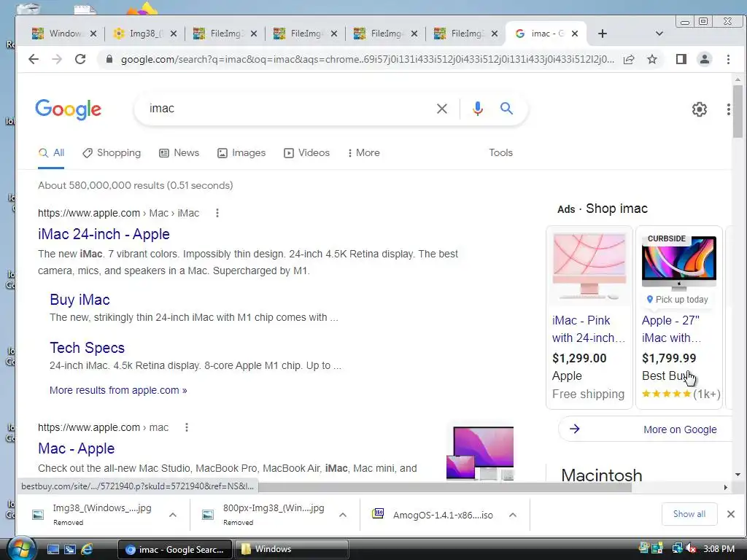
Task: Expand the More search filters
Action: pyautogui.click(x=363, y=153)
